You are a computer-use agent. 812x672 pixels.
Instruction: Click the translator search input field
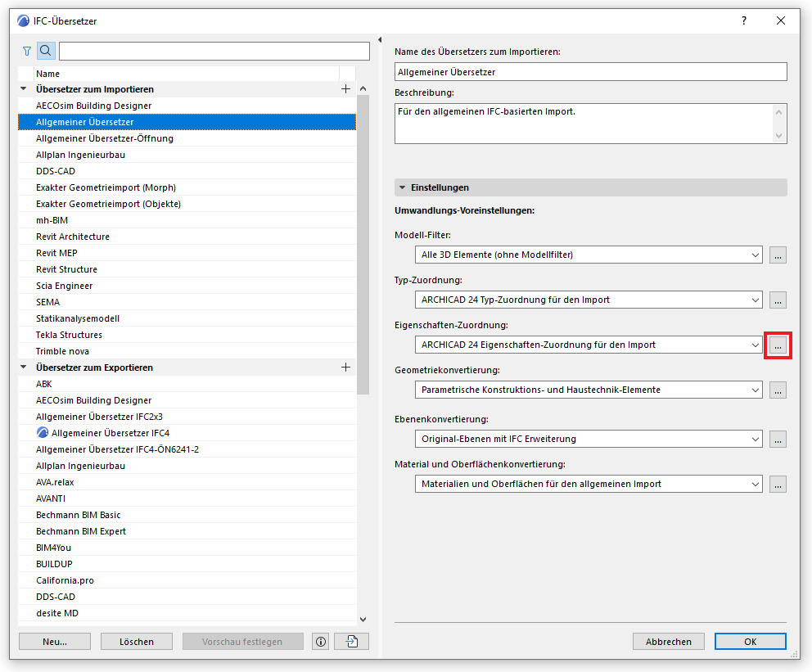(x=214, y=51)
